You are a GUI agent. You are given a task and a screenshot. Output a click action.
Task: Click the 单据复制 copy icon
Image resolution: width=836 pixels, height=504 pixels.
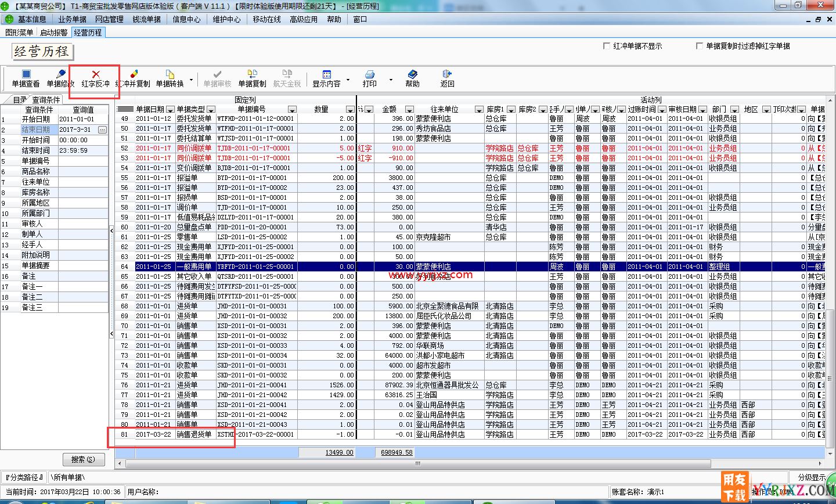252,74
